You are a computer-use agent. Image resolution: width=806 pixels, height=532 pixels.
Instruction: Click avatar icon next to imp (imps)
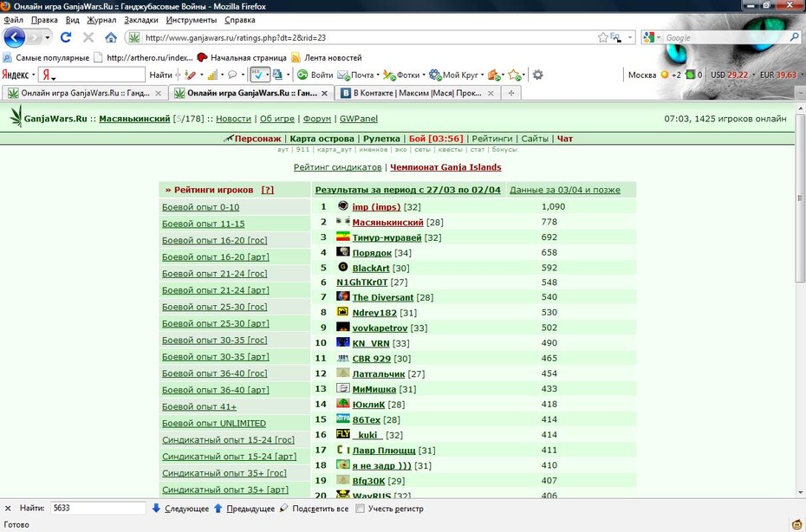(343, 206)
